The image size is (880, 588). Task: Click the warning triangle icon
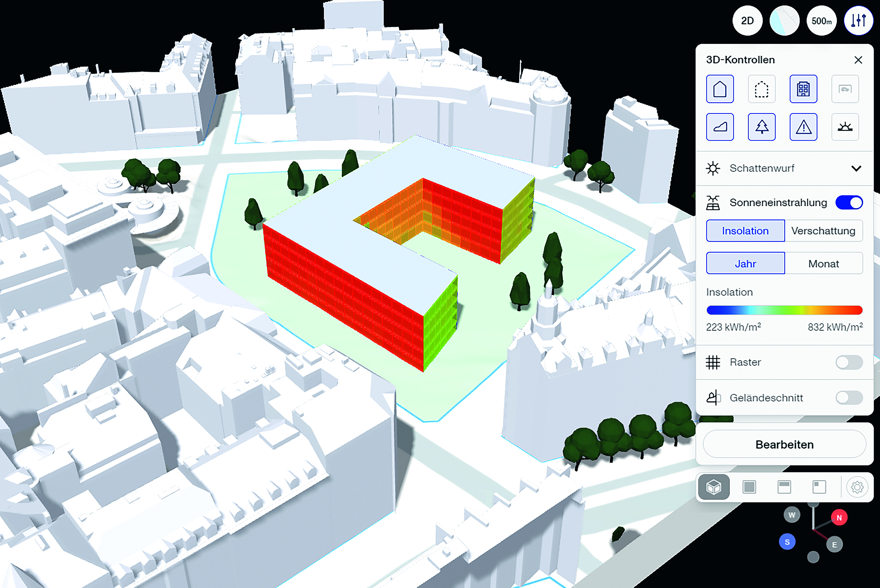(x=803, y=127)
